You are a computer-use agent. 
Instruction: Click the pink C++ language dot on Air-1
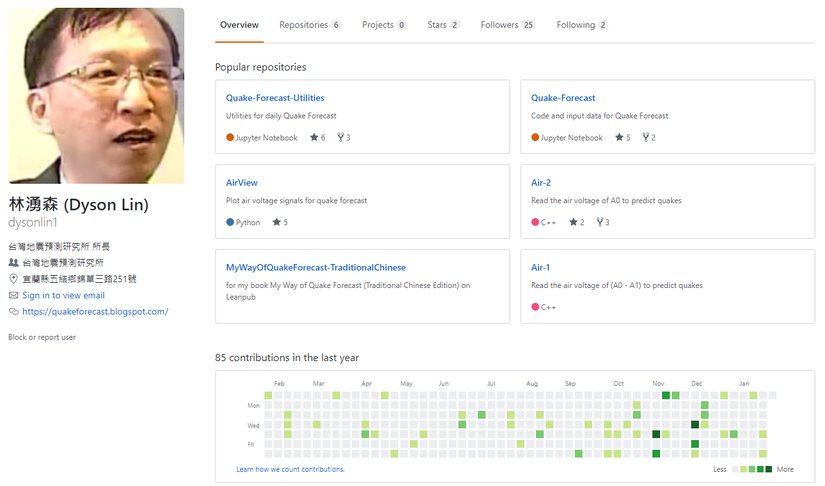coord(535,307)
